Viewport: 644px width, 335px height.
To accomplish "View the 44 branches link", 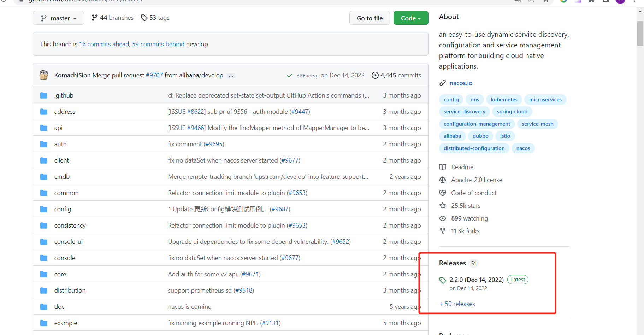I will [x=112, y=18].
